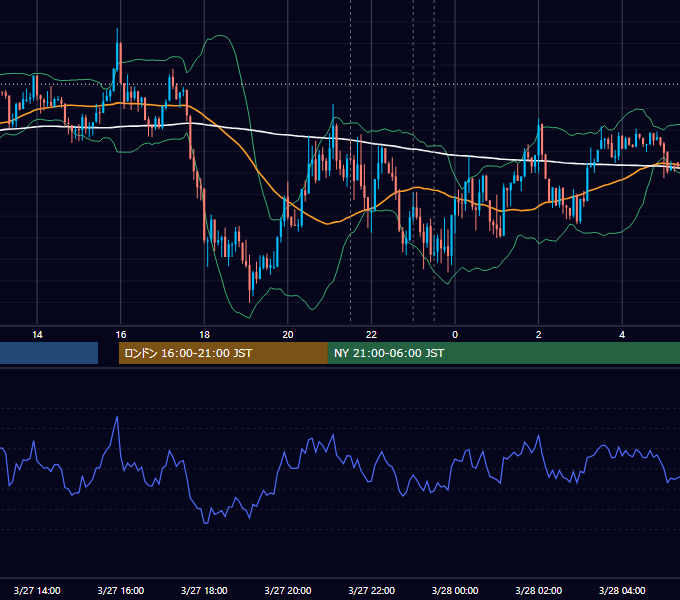Click the 3/27 18:00 time label
The height and width of the screenshot is (600, 680).
[x=204, y=590]
